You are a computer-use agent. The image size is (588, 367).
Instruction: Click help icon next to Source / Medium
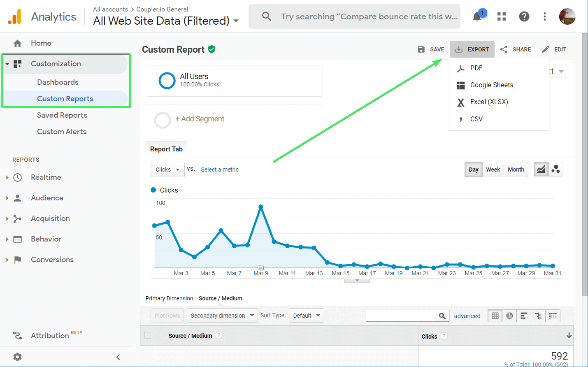pos(219,335)
